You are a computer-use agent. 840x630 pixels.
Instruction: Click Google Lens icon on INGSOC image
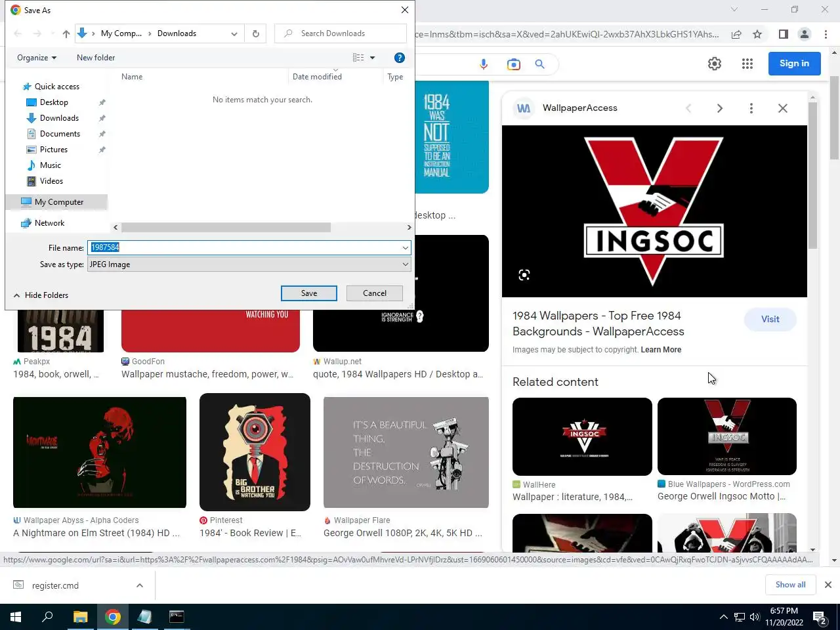click(524, 275)
